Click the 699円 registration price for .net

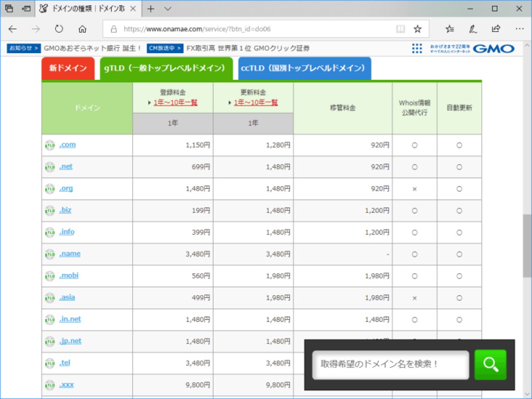201,167
